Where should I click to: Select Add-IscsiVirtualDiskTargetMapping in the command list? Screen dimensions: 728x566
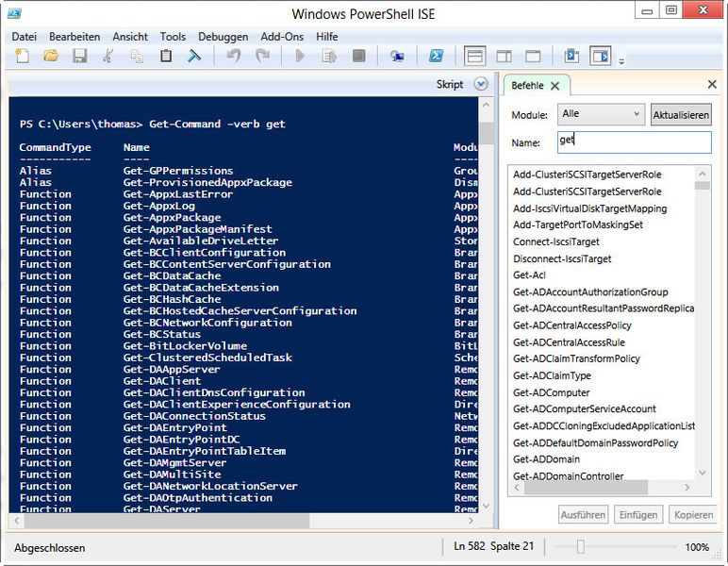[589, 208]
